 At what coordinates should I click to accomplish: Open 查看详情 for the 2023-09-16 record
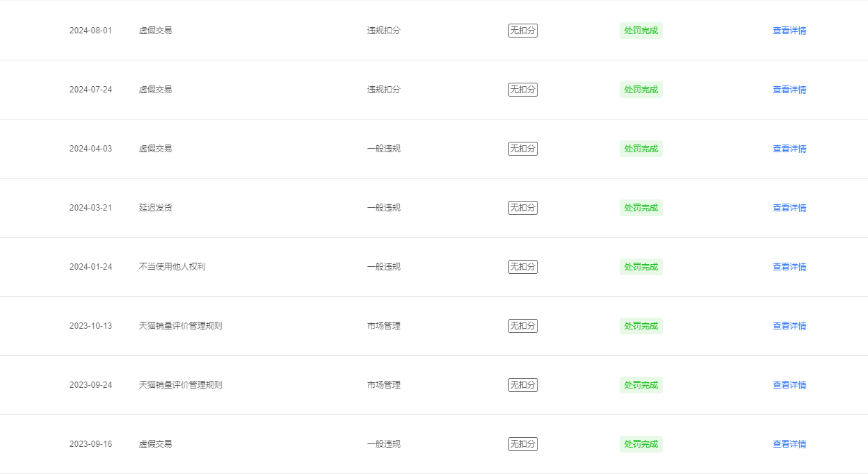[x=789, y=444]
